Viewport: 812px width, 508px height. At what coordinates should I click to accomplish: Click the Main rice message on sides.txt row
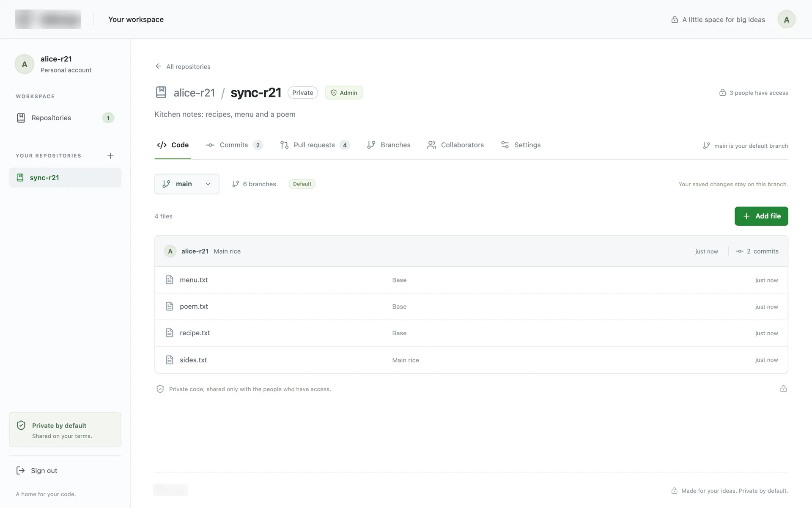[x=406, y=360]
